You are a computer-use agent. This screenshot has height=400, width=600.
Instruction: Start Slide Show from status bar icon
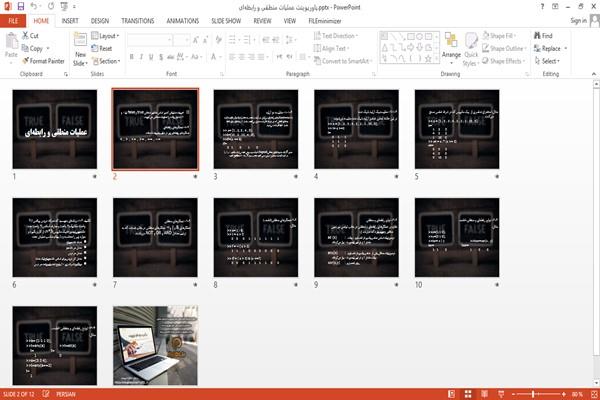click(501, 394)
